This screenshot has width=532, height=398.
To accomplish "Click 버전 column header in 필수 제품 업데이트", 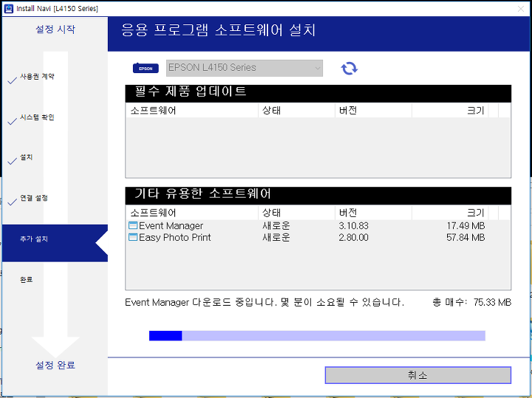I will click(x=373, y=110).
